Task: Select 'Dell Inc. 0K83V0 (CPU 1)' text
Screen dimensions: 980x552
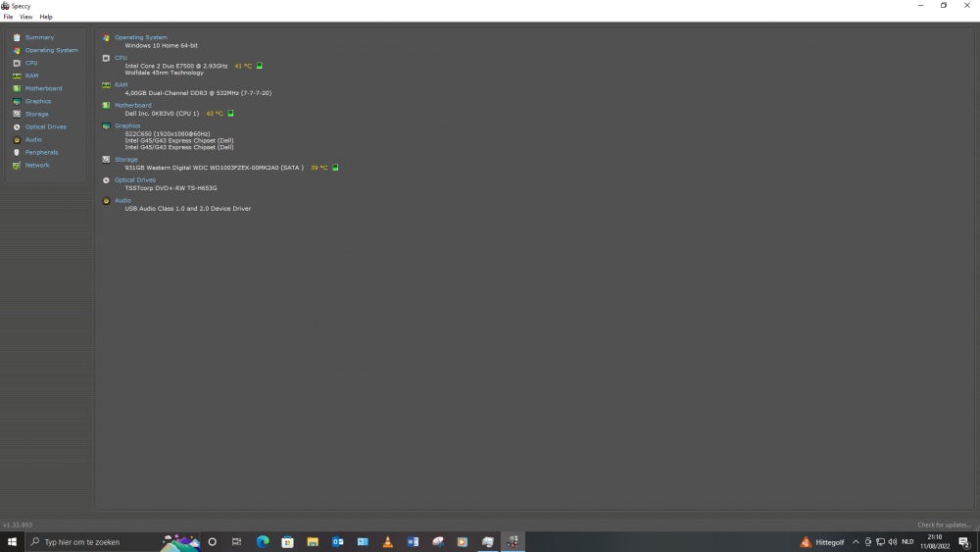Action: coord(162,114)
